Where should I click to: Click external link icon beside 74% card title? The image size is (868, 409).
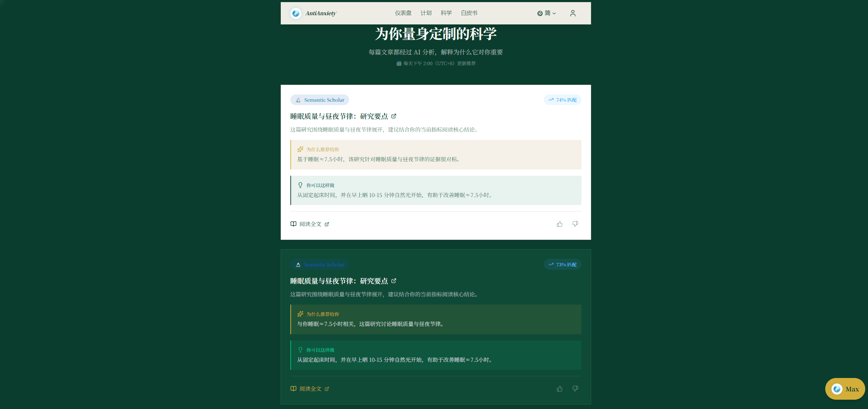pyautogui.click(x=394, y=116)
